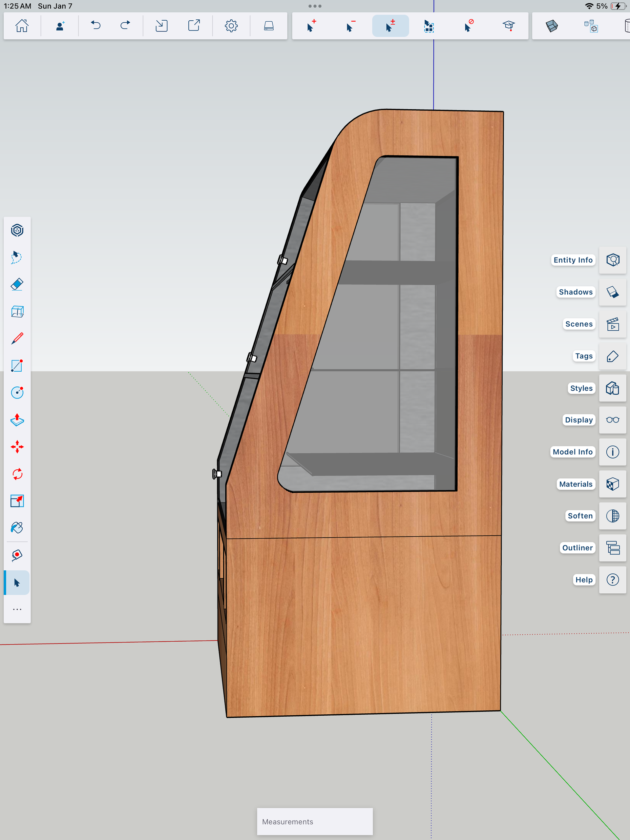This screenshot has height=840, width=630.
Task: Expand more tools with the ellipsis
Action: coord(17,609)
